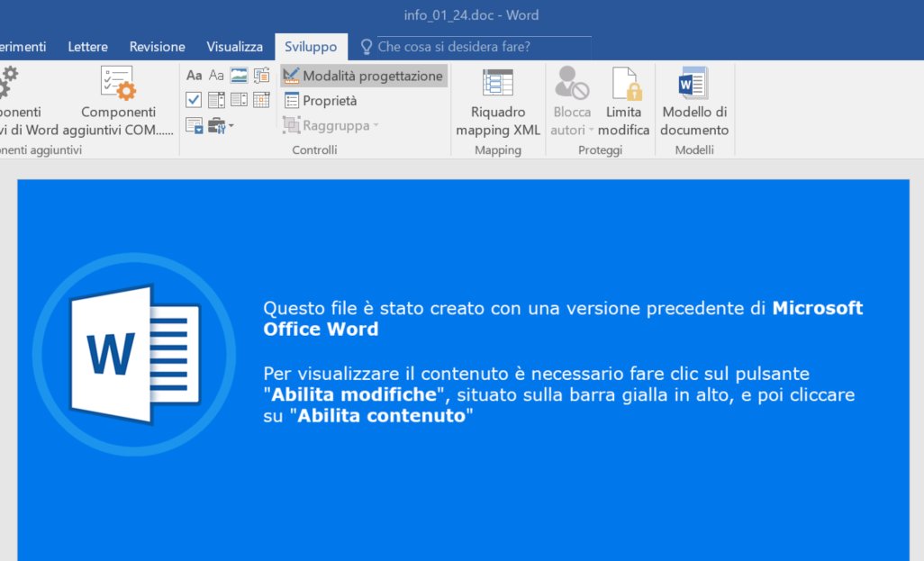This screenshot has width=924, height=561.
Task: Insert a Building Block Gallery control
Action: (261, 76)
